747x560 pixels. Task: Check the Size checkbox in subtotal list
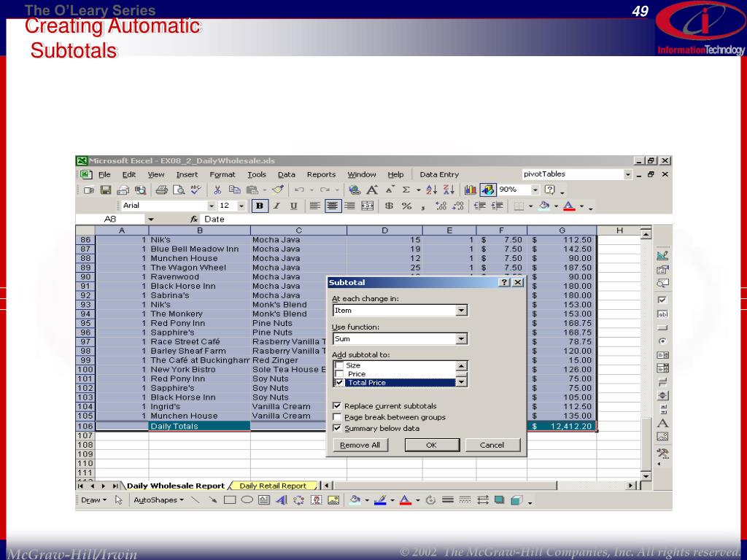[x=339, y=365]
